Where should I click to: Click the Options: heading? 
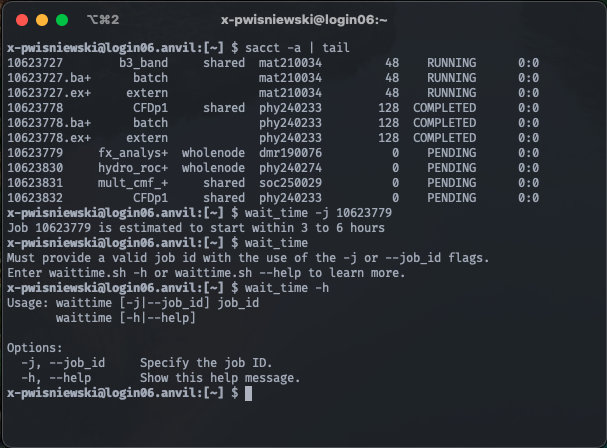[34, 348]
